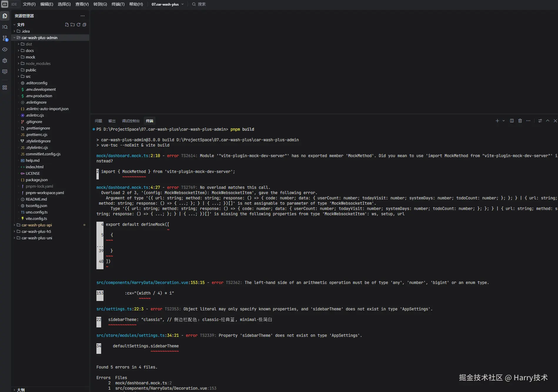Open the eye-shaped view in the activity bar

(5, 49)
